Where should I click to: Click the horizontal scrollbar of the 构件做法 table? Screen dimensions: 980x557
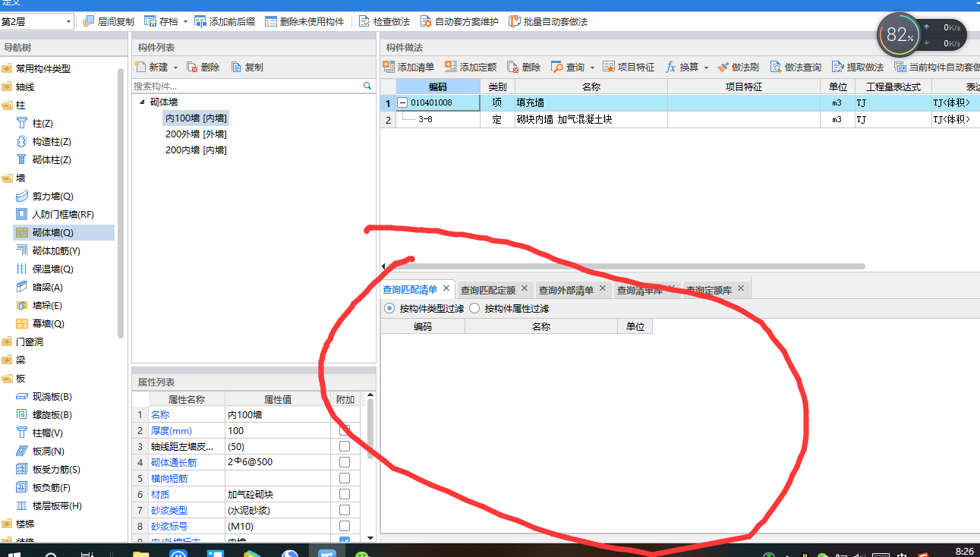pyautogui.click(x=625, y=266)
